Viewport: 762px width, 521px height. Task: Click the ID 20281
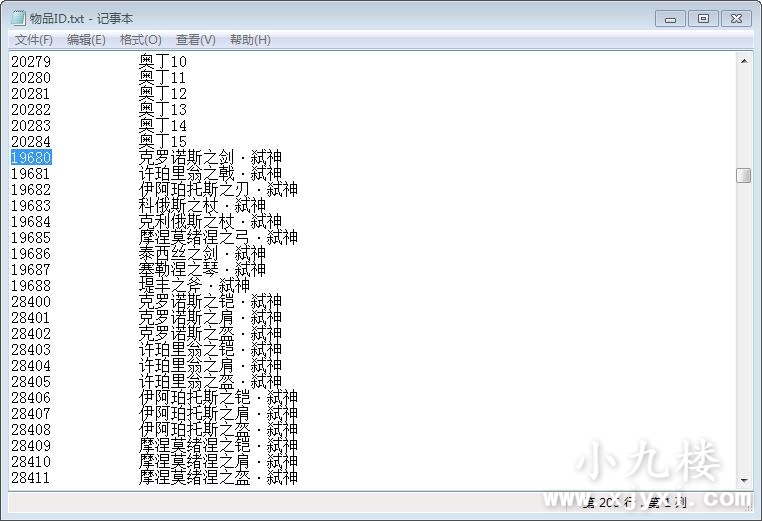(x=31, y=94)
